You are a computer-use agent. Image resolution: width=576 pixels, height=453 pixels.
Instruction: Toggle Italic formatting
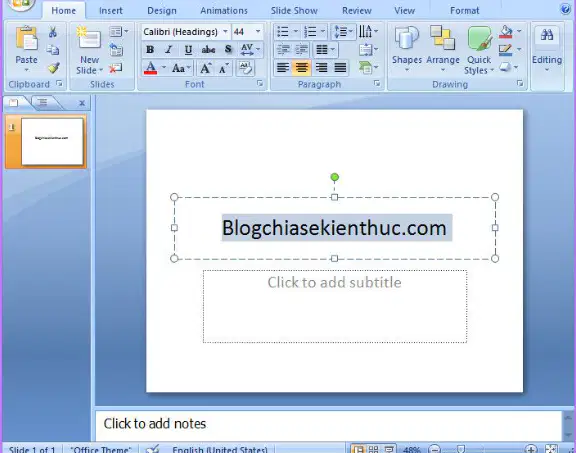(169, 49)
